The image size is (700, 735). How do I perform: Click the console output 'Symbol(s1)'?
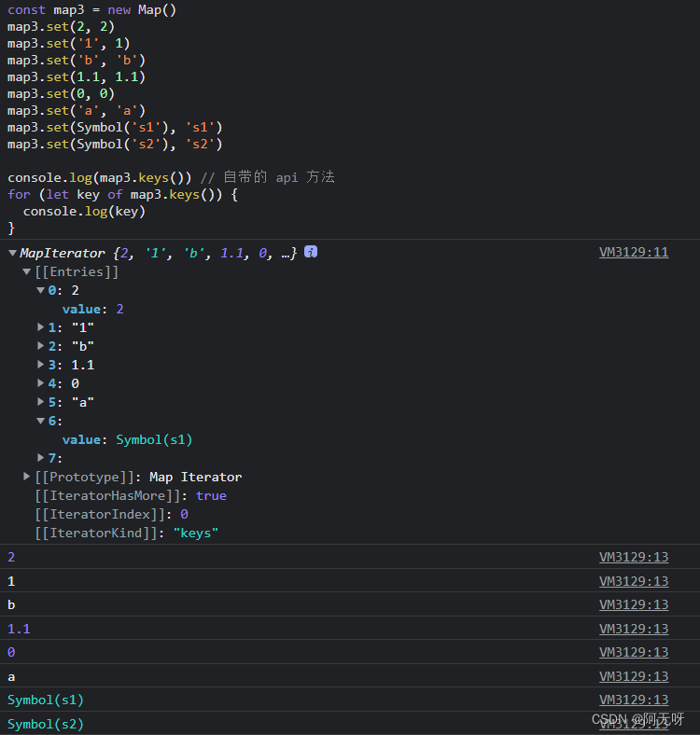(46, 700)
